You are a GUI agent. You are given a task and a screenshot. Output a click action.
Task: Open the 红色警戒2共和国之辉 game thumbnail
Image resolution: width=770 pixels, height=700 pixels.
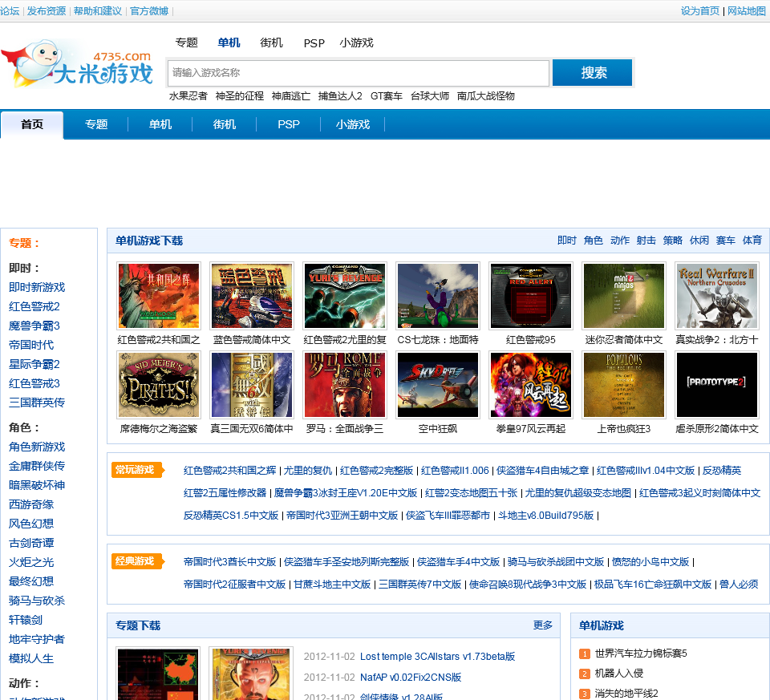click(159, 296)
